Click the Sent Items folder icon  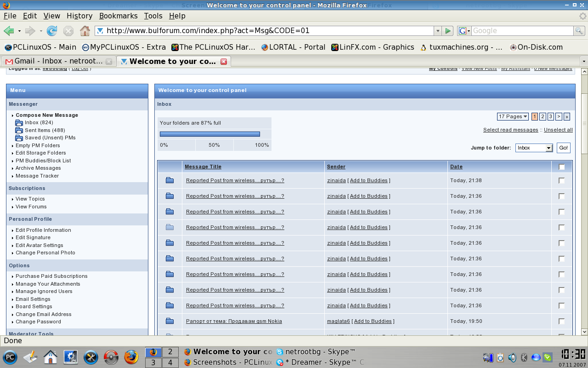[x=19, y=130]
